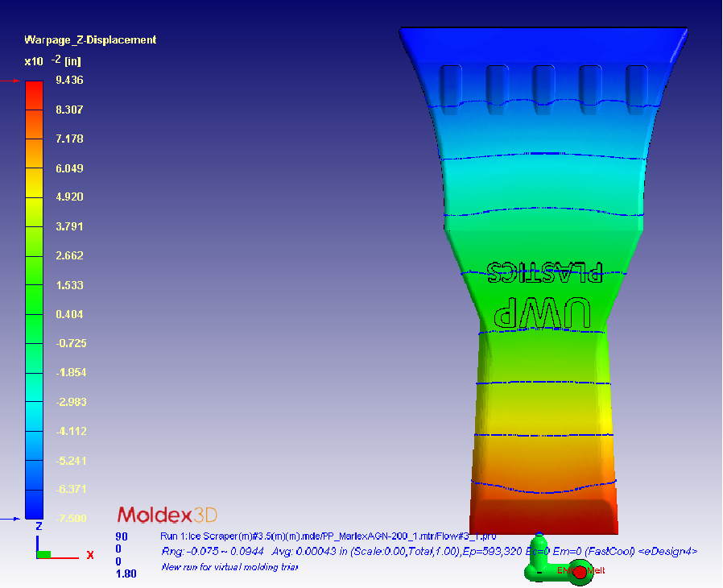
Task: Click the yellow band of the legend
Action: 34,183
